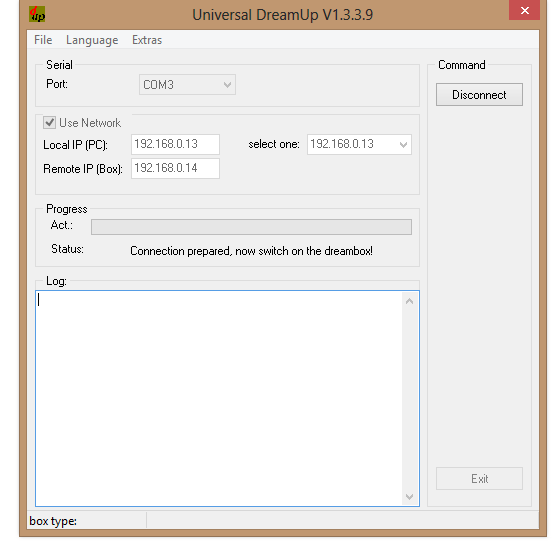Expand the select one IP dropdown
The image size is (557, 543).
[x=359, y=144]
